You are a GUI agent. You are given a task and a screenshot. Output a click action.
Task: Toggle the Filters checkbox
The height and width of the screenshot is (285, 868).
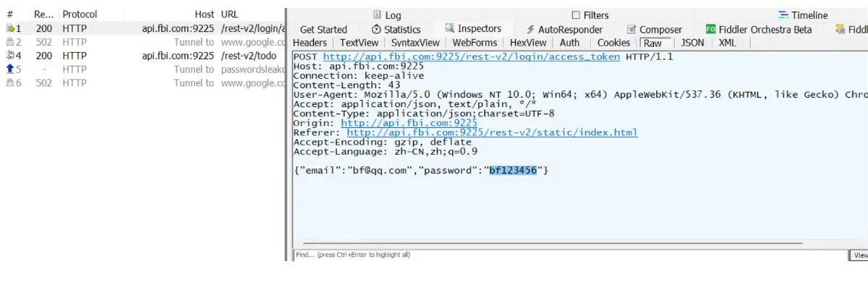pyautogui.click(x=576, y=15)
